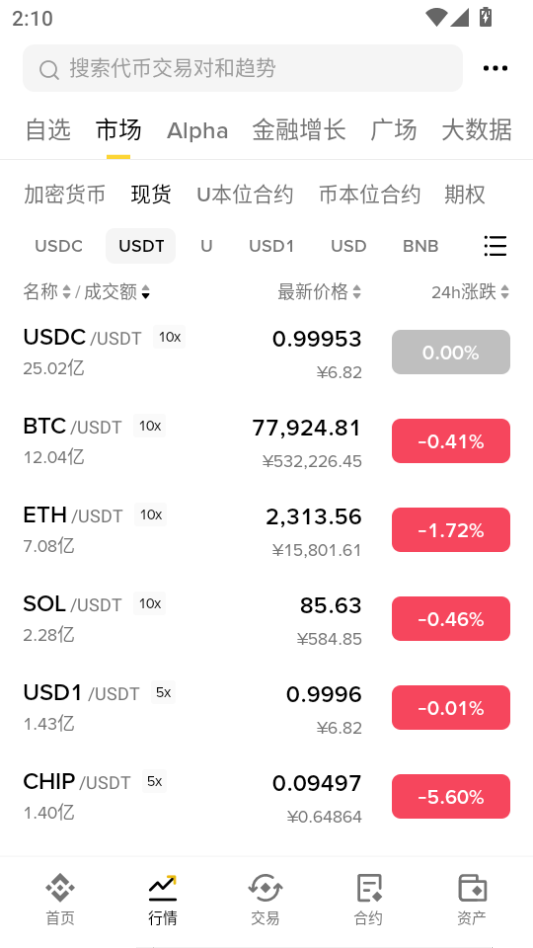The height and width of the screenshot is (948, 533).
Task: Tap the search magnifier icon
Action: click(x=49, y=69)
